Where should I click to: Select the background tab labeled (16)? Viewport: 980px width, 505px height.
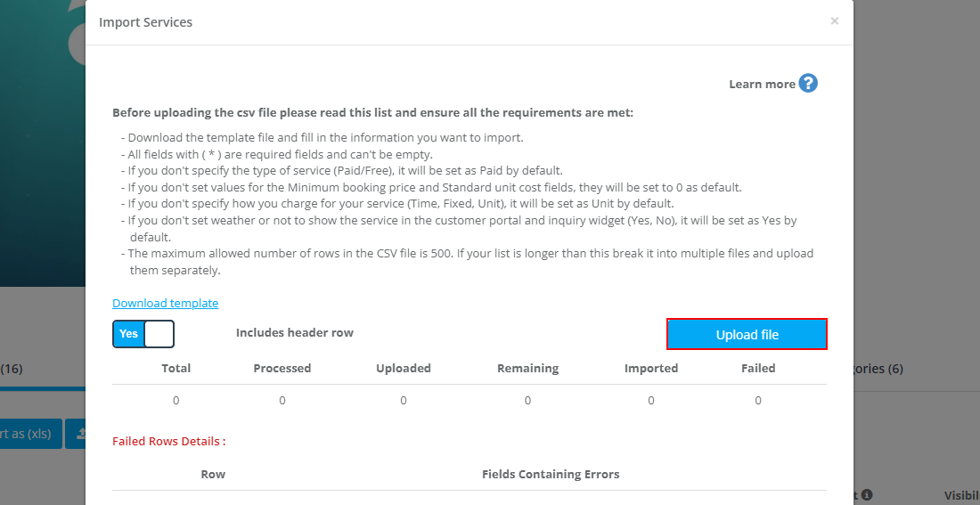12,369
